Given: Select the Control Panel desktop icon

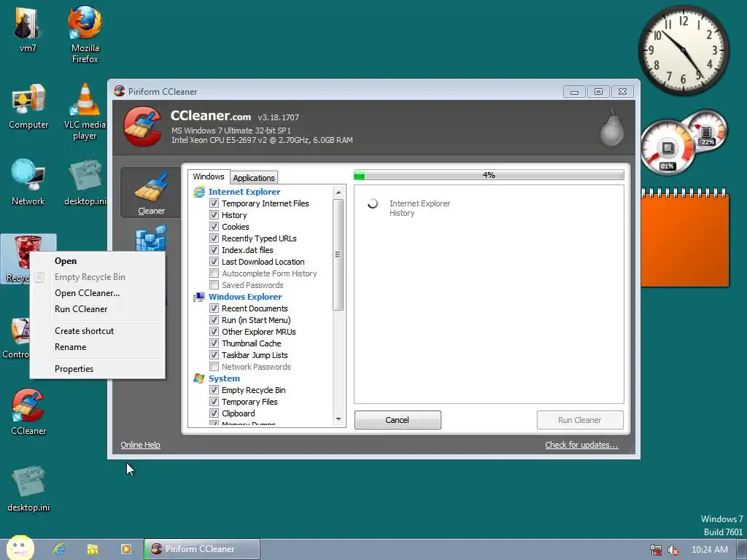Looking at the screenshot, I should point(16,337).
